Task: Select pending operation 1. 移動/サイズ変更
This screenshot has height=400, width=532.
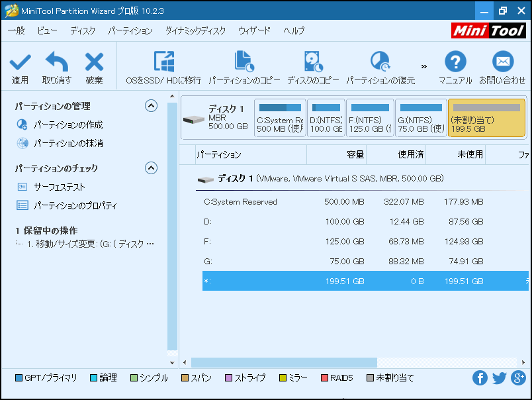Action: [x=90, y=244]
